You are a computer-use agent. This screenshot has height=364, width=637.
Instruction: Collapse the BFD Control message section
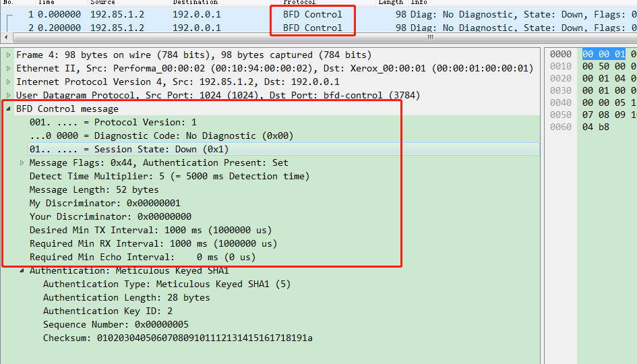click(8, 109)
